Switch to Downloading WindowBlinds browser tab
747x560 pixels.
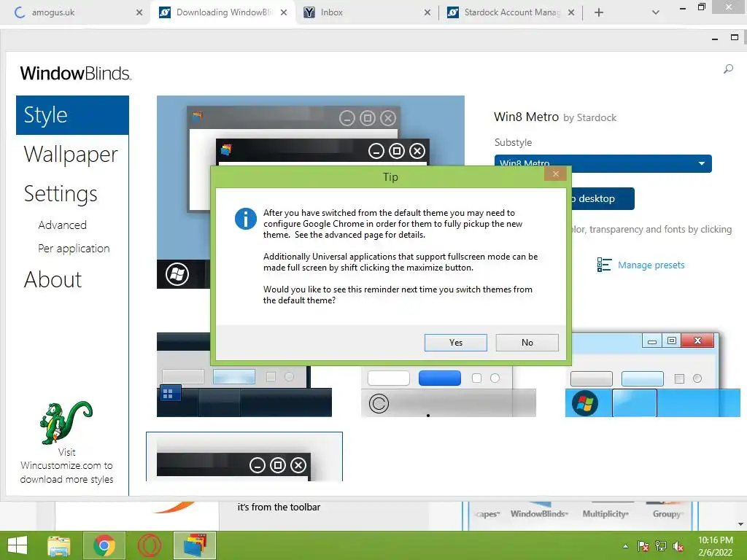(223, 12)
